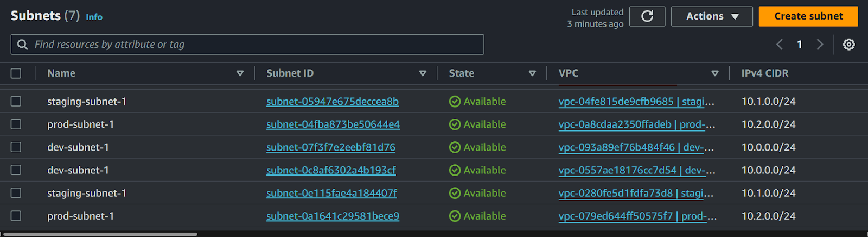Go to next page arrow
Image resolution: width=868 pixels, height=237 pixels.
coord(820,45)
